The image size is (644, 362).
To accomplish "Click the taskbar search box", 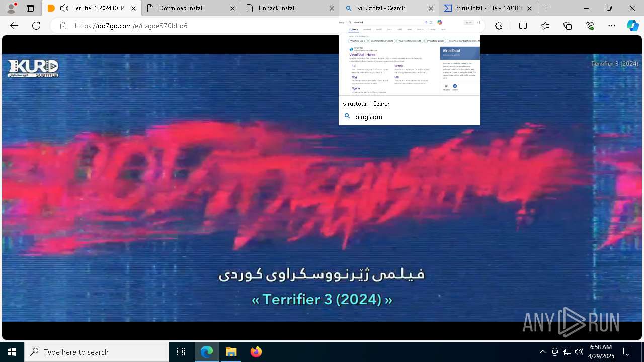I will tap(97, 352).
